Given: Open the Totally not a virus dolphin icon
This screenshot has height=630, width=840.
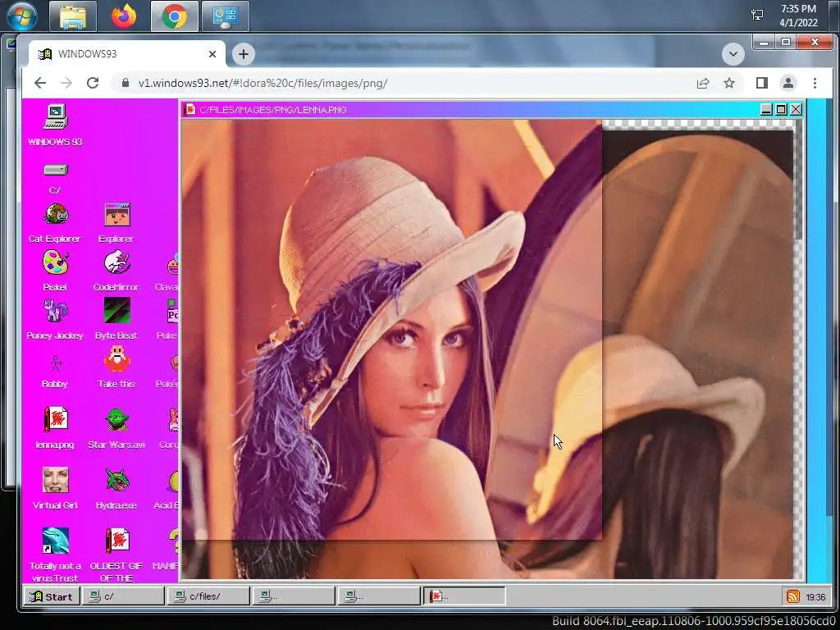Looking at the screenshot, I should [55, 554].
